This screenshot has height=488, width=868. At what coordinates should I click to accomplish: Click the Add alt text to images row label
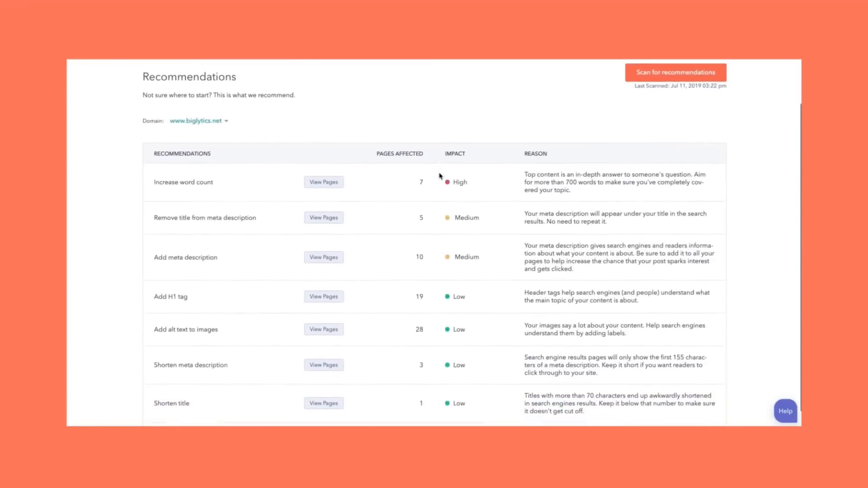(x=186, y=329)
